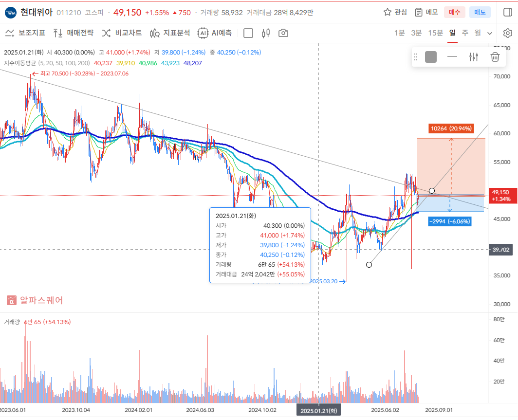
Task: Switch to 3분 timeframe
Action: (x=416, y=33)
